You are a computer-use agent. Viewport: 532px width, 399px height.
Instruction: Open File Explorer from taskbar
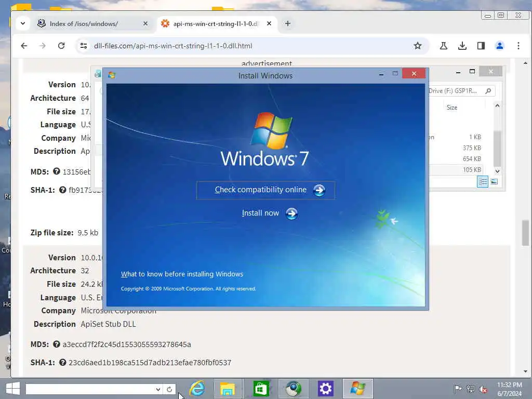[228, 389]
